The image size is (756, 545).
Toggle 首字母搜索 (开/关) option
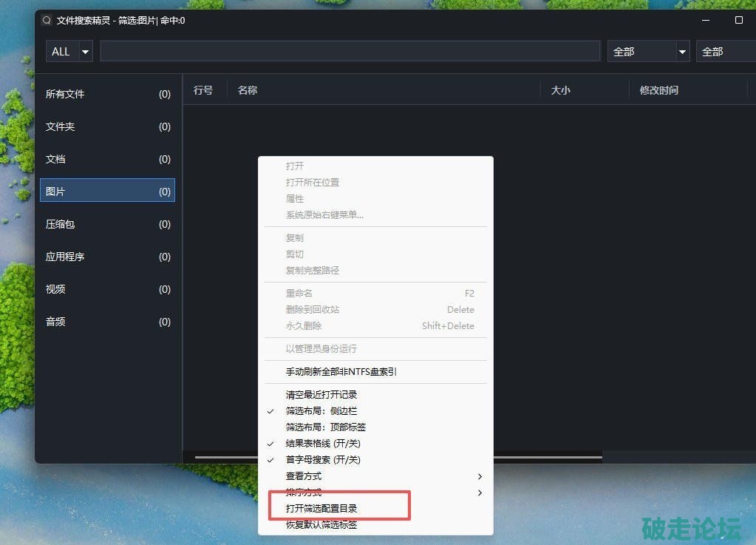pos(375,460)
